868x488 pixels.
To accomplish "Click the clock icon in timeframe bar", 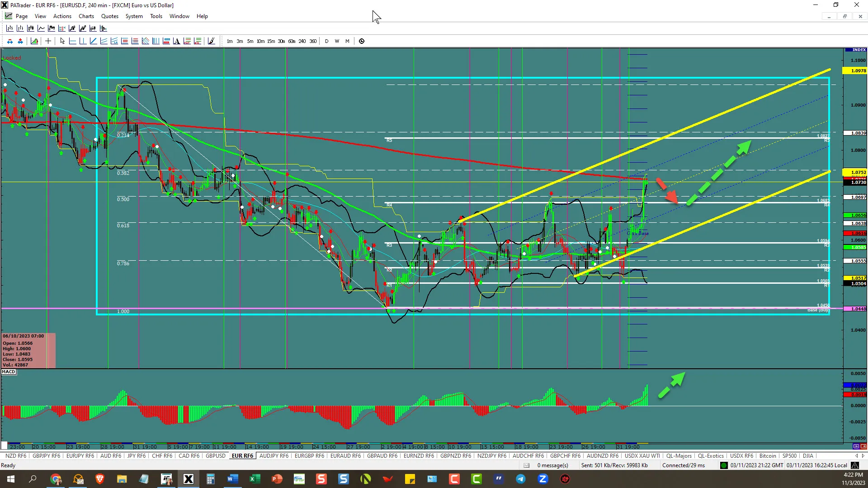I will click(x=362, y=41).
